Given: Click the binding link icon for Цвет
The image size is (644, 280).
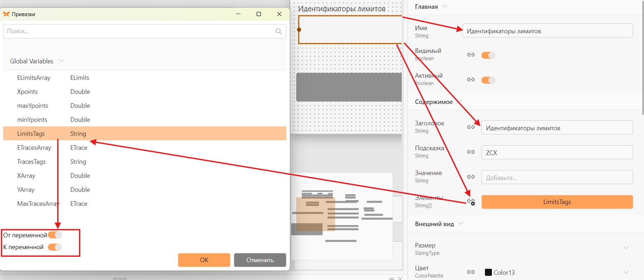Looking at the screenshot, I should click(471, 272).
